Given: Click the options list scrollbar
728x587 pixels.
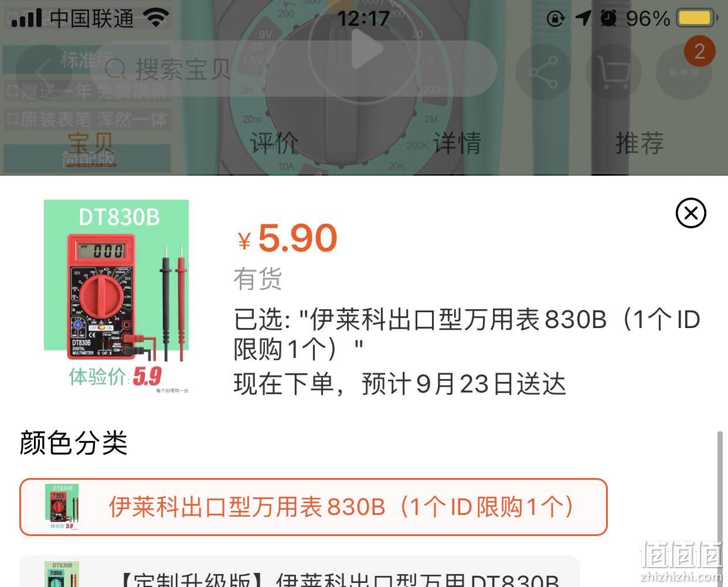Looking at the screenshot, I should 720,507.
